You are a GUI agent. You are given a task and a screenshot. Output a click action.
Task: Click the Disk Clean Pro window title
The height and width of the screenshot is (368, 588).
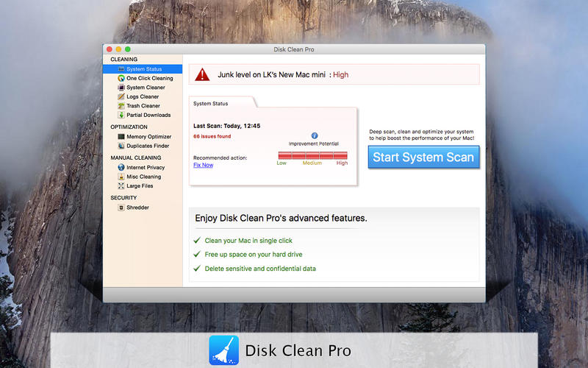click(x=294, y=49)
